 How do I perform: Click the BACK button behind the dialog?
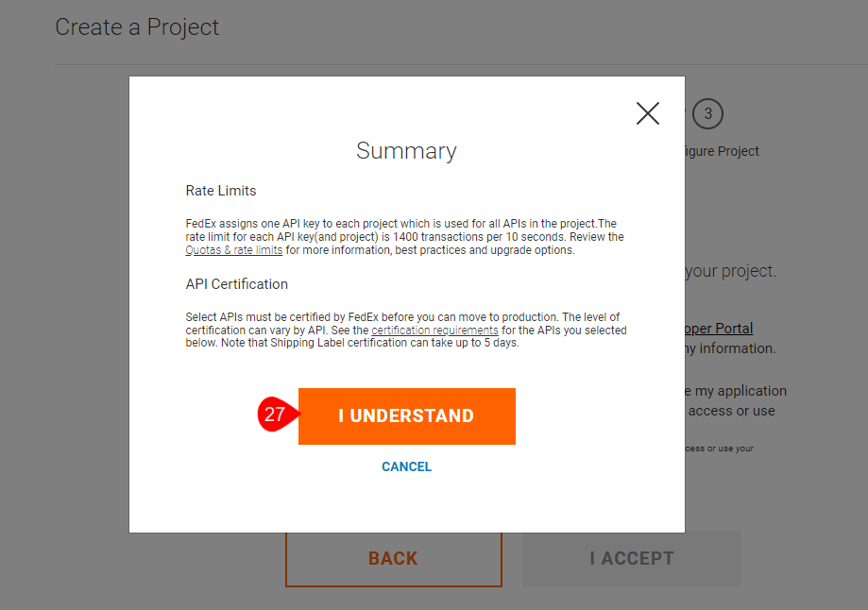point(393,558)
